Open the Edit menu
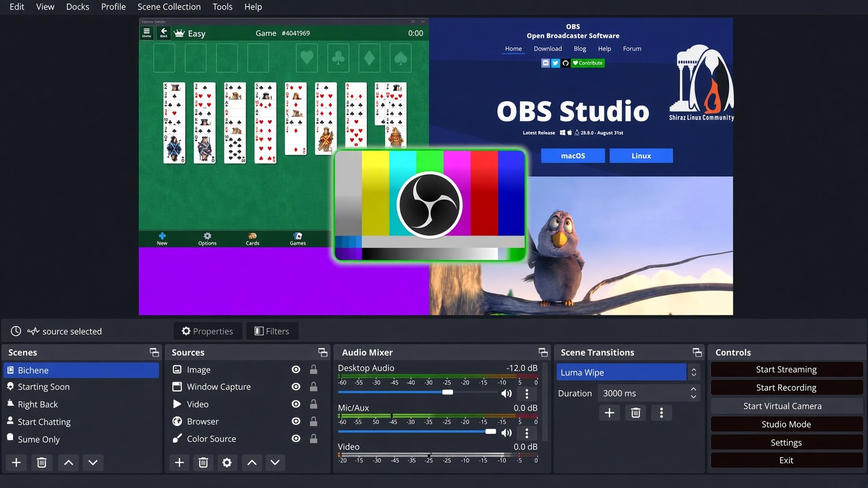Image resolution: width=868 pixels, height=488 pixels. click(x=17, y=7)
